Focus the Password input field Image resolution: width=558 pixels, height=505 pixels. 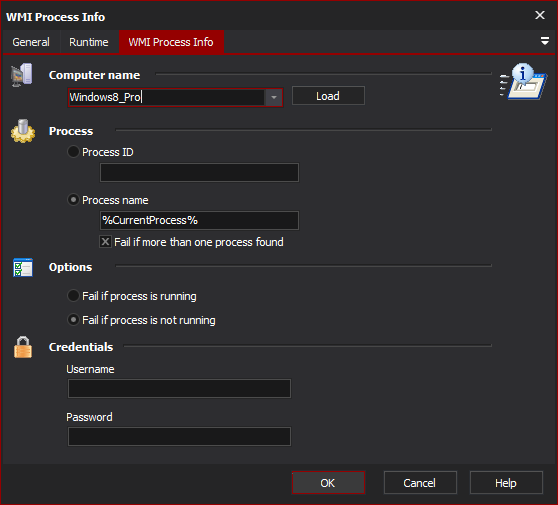click(179, 436)
